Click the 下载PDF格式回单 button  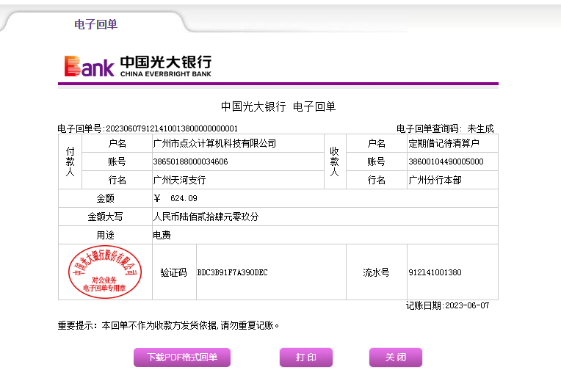pyautogui.click(x=182, y=357)
